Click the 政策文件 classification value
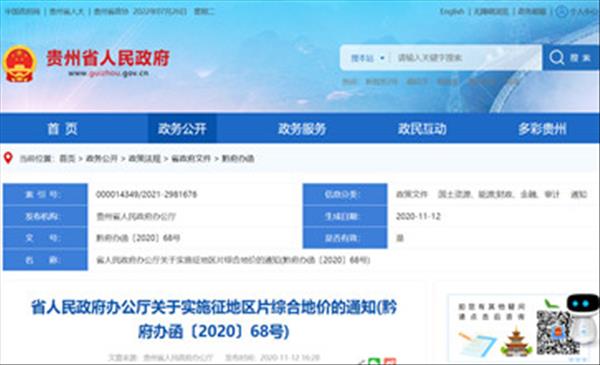This screenshot has width=600, height=365. pyautogui.click(x=412, y=194)
